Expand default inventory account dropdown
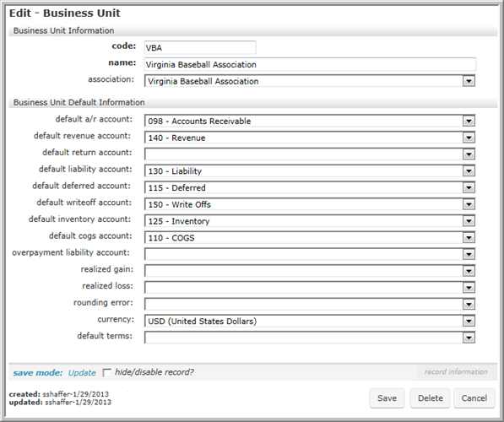The image size is (504, 422). [469, 221]
